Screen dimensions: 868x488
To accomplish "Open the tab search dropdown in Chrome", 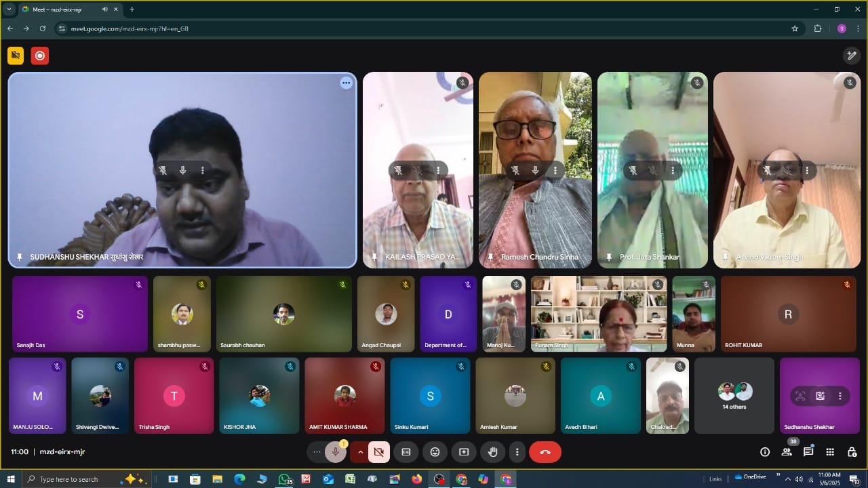I will (9, 9).
